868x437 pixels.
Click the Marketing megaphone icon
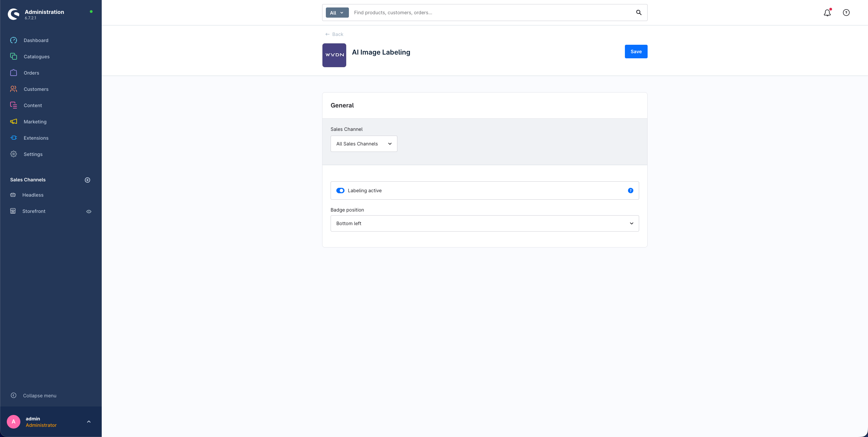14,122
